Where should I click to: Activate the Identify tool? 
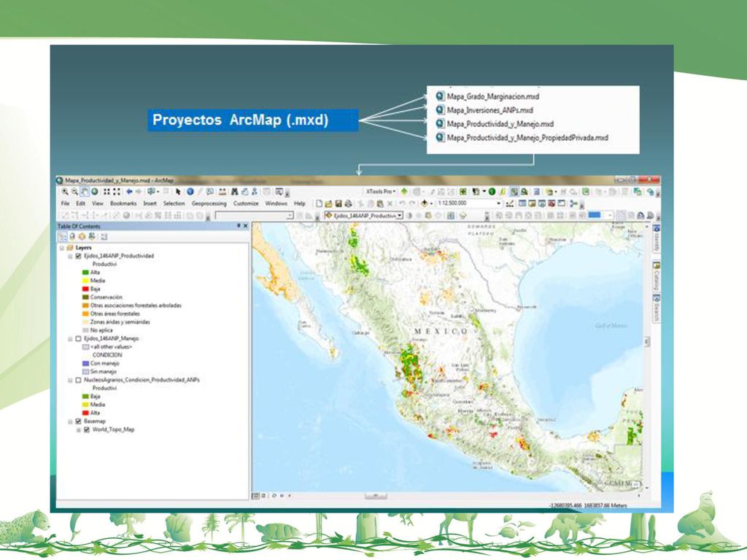click(x=190, y=192)
